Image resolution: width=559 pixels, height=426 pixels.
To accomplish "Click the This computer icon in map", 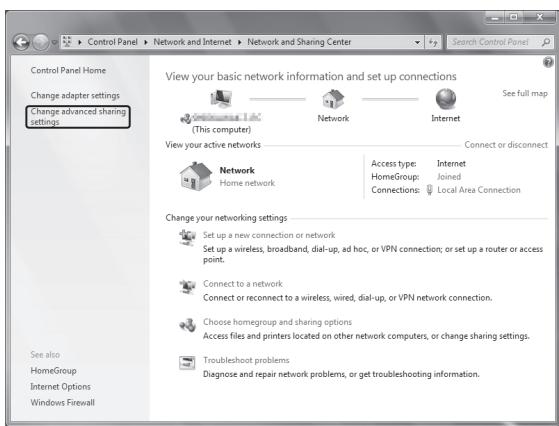I will 221,98.
